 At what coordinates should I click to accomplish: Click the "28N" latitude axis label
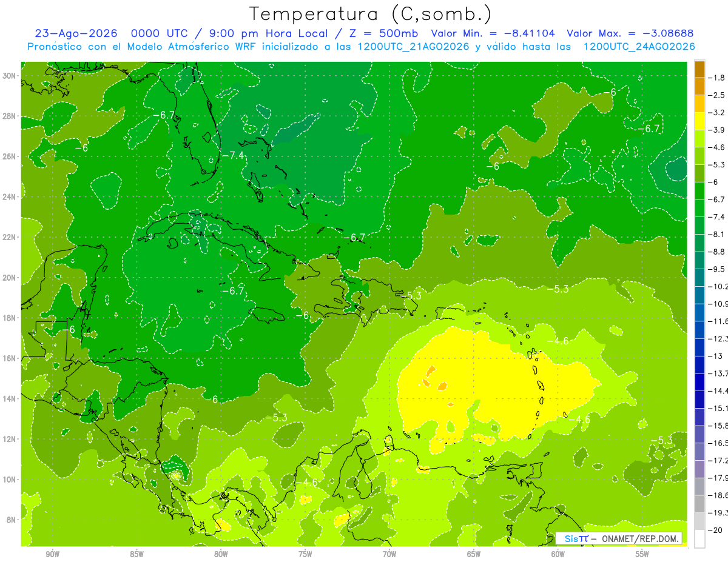pyautogui.click(x=10, y=116)
